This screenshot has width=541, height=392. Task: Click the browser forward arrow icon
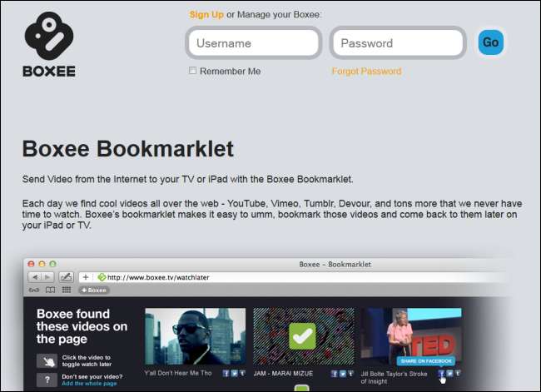click(47, 277)
